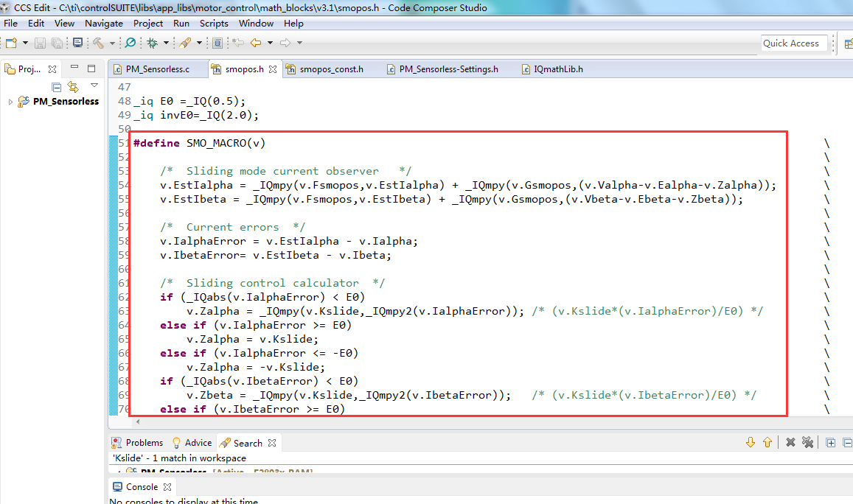The width and height of the screenshot is (853, 504).
Task: Open the Search dialog toolbar icon
Action: click(130, 43)
